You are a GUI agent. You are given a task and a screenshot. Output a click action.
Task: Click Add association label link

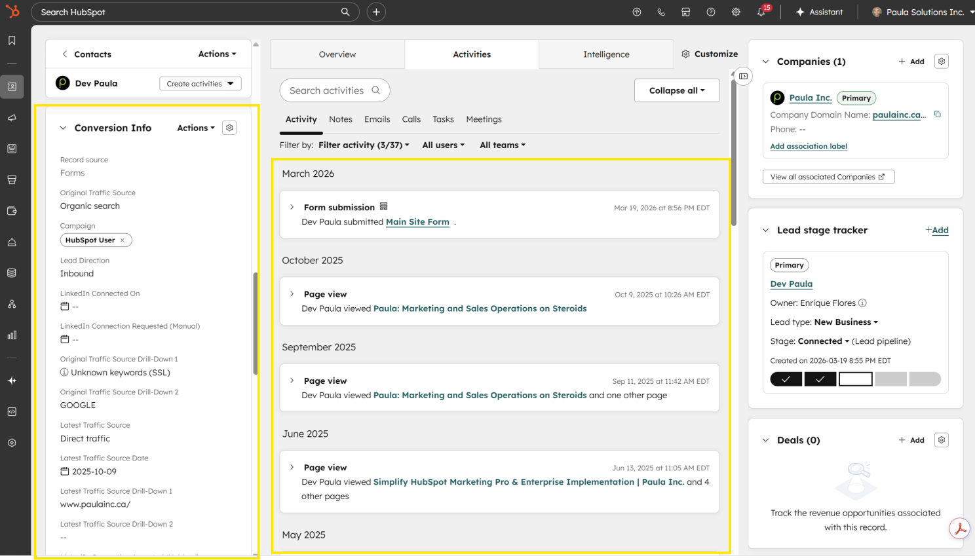click(809, 146)
